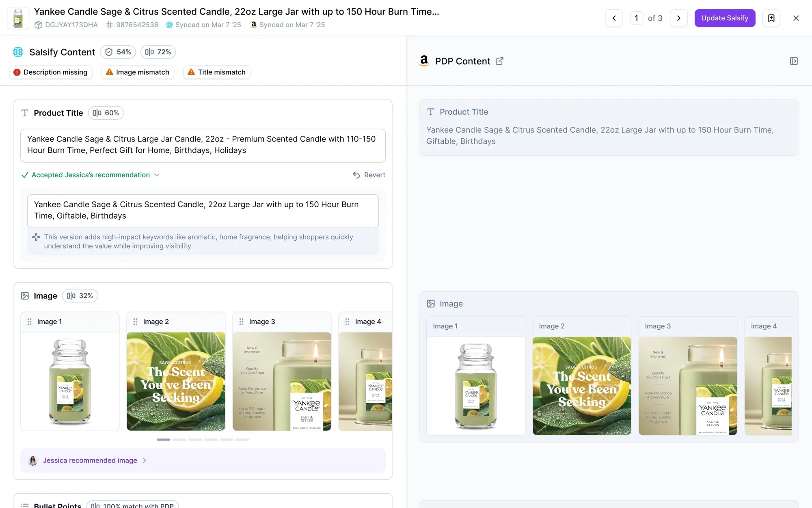Click the Salsify sync status icon in header
The height and width of the screenshot is (508, 812).
[x=169, y=25]
